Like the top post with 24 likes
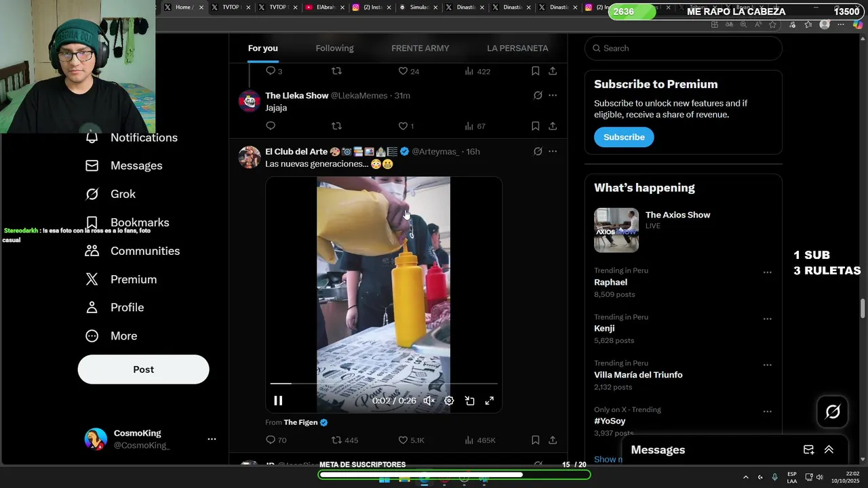The image size is (868, 488). click(x=408, y=71)
